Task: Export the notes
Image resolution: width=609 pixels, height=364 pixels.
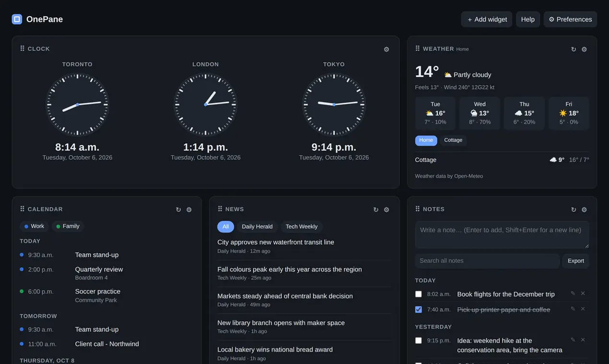Action: (576, 261)
